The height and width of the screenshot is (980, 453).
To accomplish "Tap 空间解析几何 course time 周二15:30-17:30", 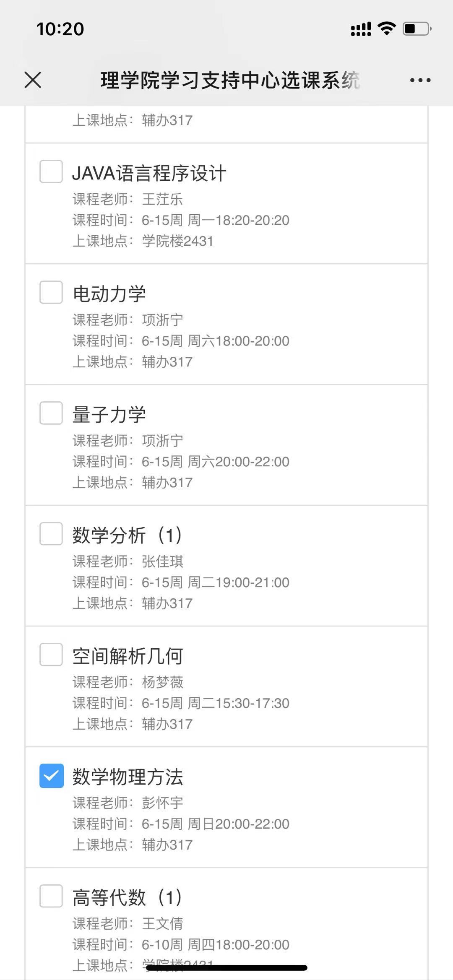I will [238, 703].
